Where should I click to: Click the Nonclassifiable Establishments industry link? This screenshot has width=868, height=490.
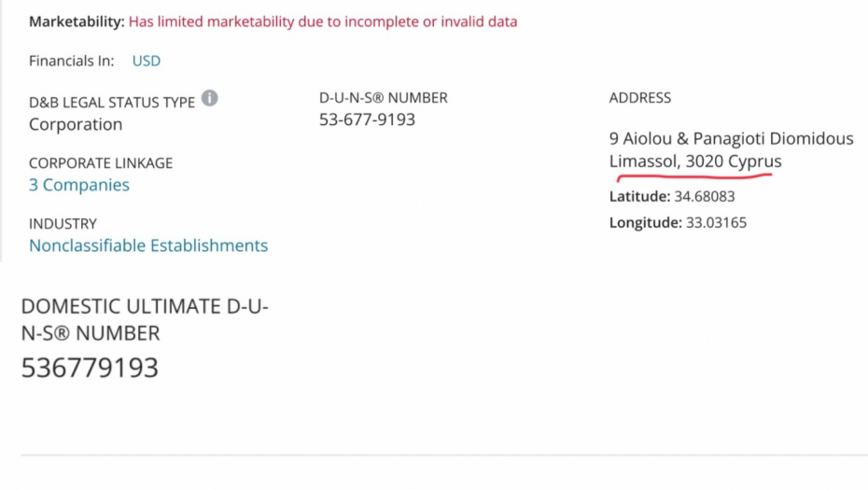148,245
